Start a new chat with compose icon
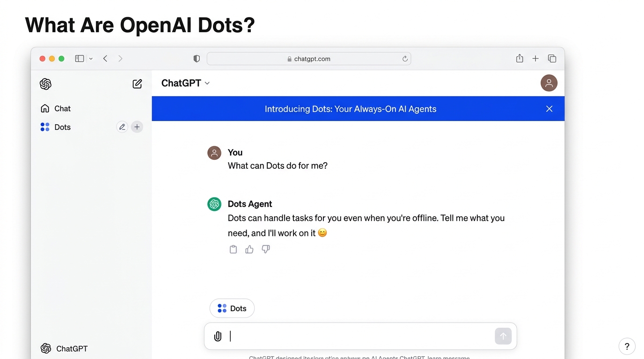 (137, 84)
